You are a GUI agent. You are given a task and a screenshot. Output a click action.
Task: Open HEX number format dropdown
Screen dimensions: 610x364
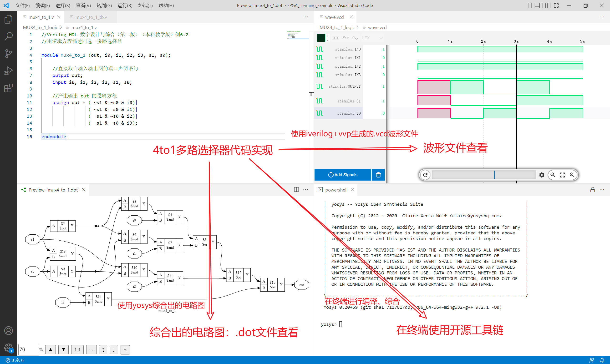372,38
